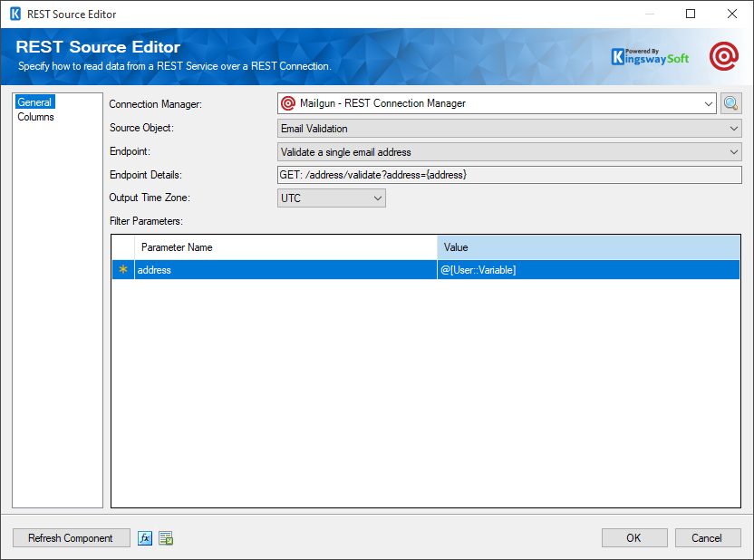
Task: Click the Output Time Zone label
Action: coord(150,198)
